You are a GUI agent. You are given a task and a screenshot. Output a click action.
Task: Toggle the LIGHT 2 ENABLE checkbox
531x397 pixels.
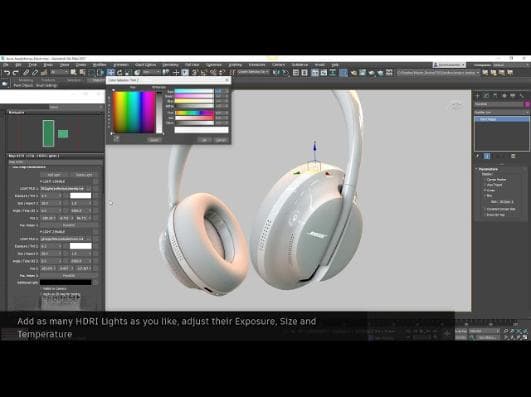coord(41,232)
